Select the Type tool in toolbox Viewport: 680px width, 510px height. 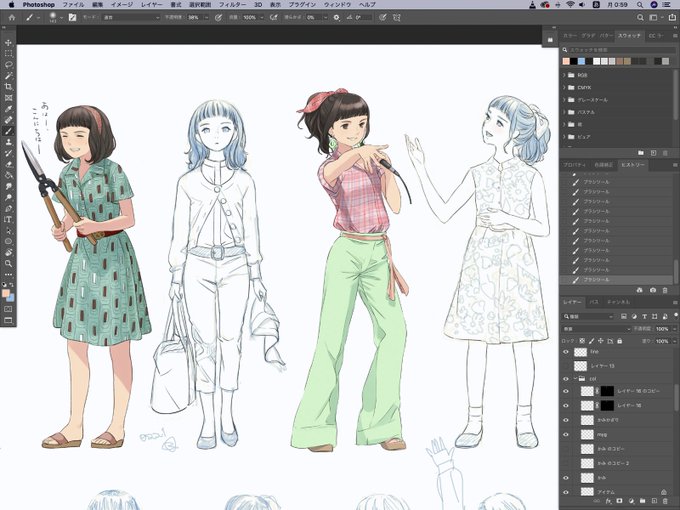pyautogui.click(x=8, y=219)
